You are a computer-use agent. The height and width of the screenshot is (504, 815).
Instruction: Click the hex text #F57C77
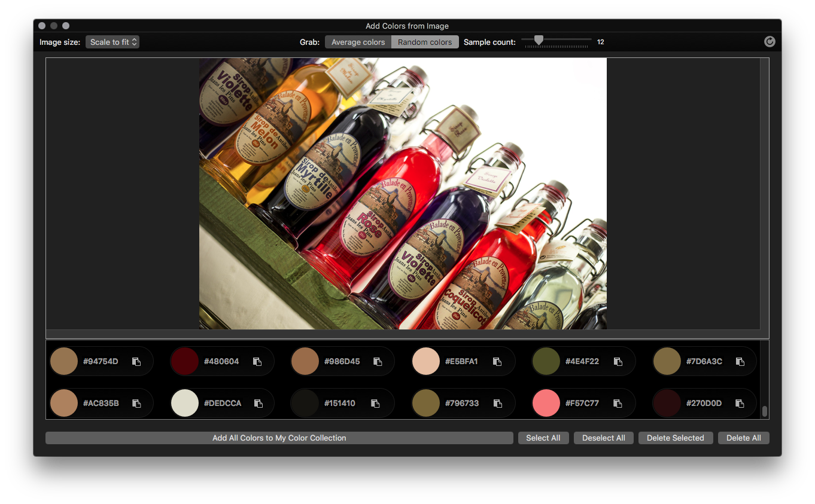[x=582, y=404]
